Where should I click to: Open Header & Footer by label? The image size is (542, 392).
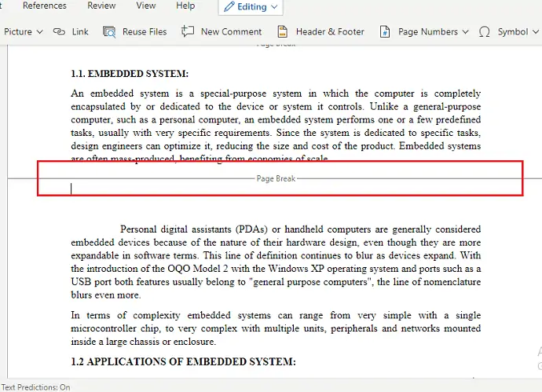coord(330,31)
